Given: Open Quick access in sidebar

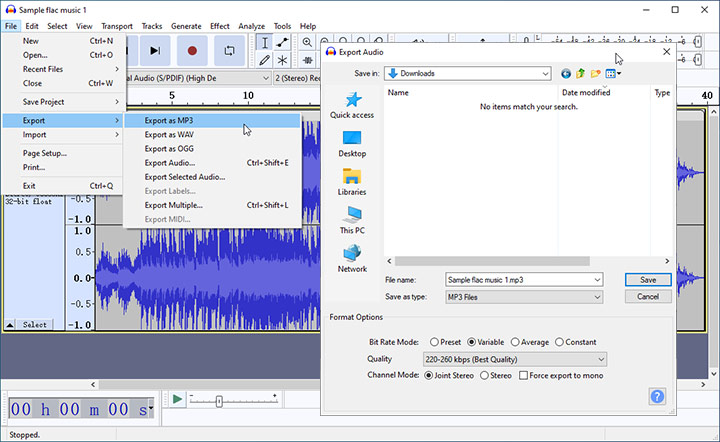Looking at the screenshot, I should [352, 105].
